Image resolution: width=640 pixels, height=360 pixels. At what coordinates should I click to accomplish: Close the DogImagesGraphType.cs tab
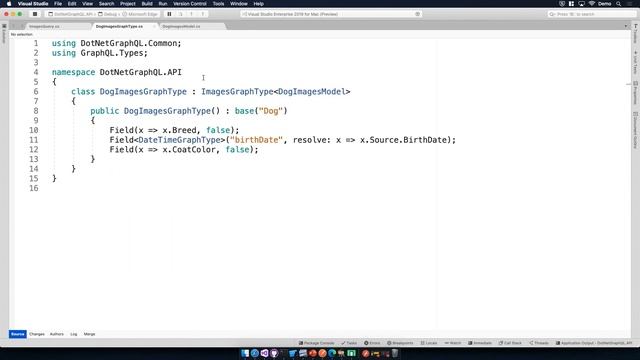click(x=154, y=26)
